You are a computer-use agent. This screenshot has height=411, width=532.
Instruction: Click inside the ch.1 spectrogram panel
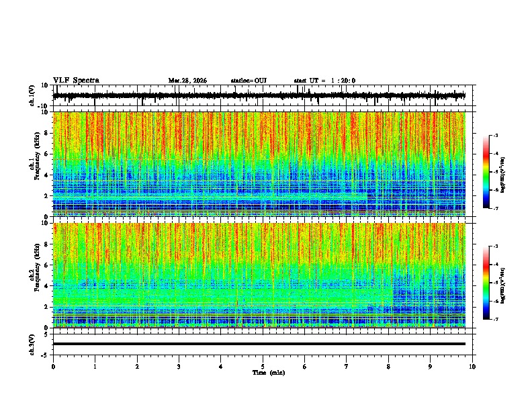pyautogui.click(x=259, y=164)
